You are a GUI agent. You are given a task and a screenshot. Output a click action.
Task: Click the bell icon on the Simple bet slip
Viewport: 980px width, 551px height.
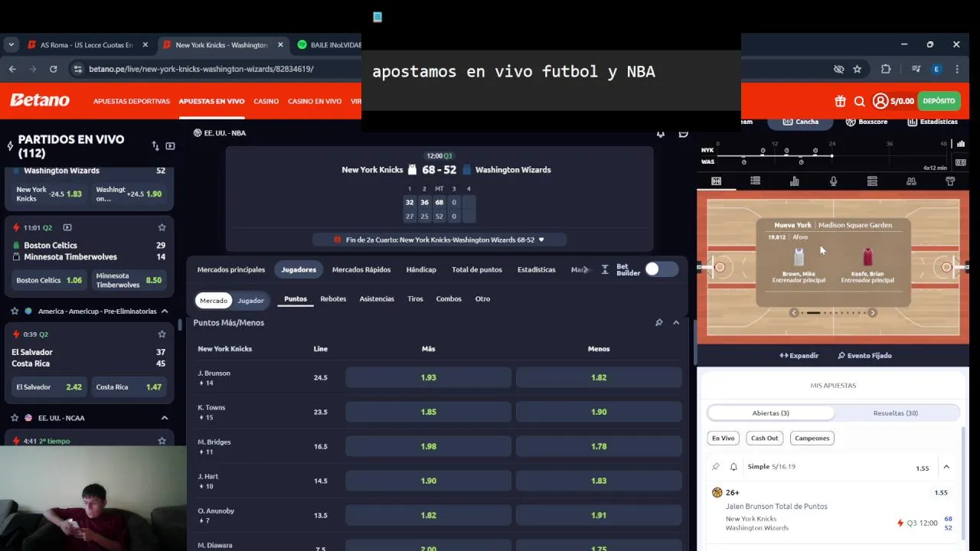(733, 467)
